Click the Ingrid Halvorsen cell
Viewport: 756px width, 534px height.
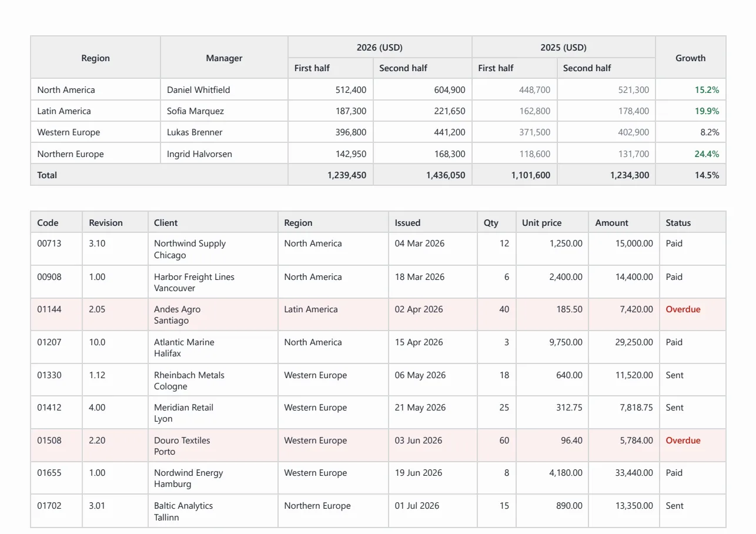[224, 153]
